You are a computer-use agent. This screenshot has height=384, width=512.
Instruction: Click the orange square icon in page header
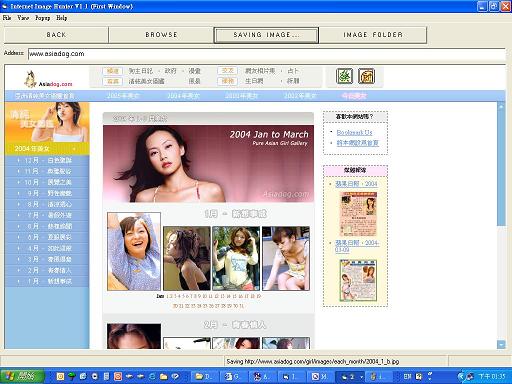[366, 76]
